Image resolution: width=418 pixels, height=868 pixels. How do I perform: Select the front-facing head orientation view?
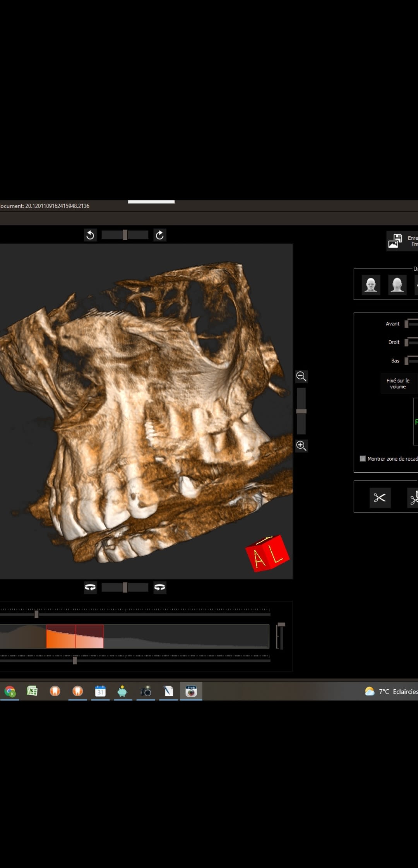[371, 285]
